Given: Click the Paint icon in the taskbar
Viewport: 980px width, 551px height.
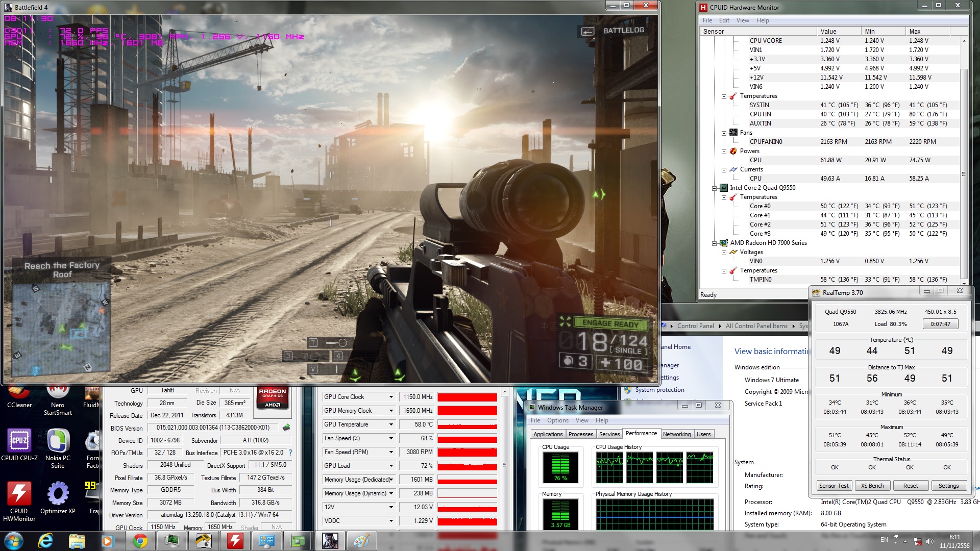Looking at the screenshot, I should click(x=361, y=541).
